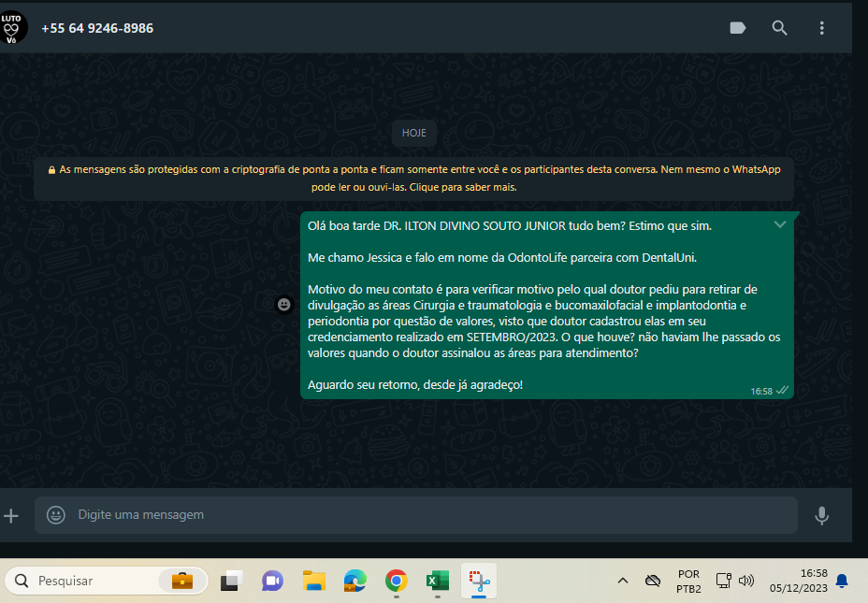
Task: React to the message with emoji button
Action: point(284,304)
